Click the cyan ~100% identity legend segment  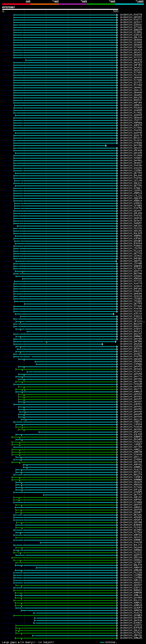point(130,4)
